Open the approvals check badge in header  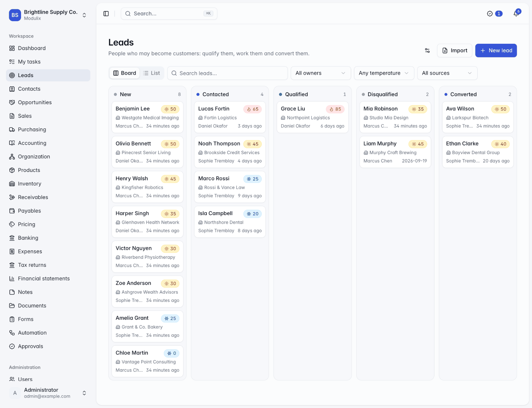pos(495,14)
